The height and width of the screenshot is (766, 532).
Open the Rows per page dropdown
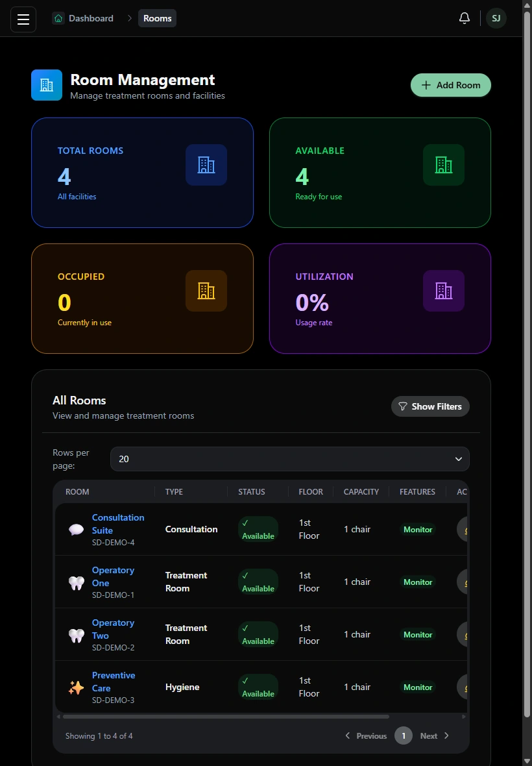(x=290, y=459)
